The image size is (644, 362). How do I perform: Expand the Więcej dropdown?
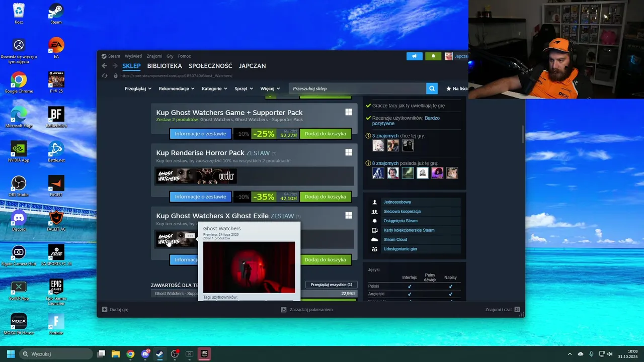tap(270, 88)
